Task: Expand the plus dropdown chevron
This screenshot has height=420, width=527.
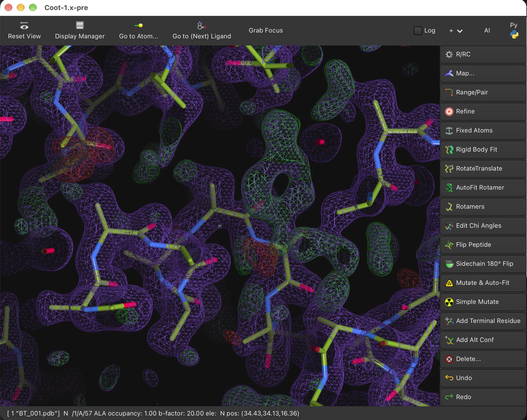Action: coord(460,31)
